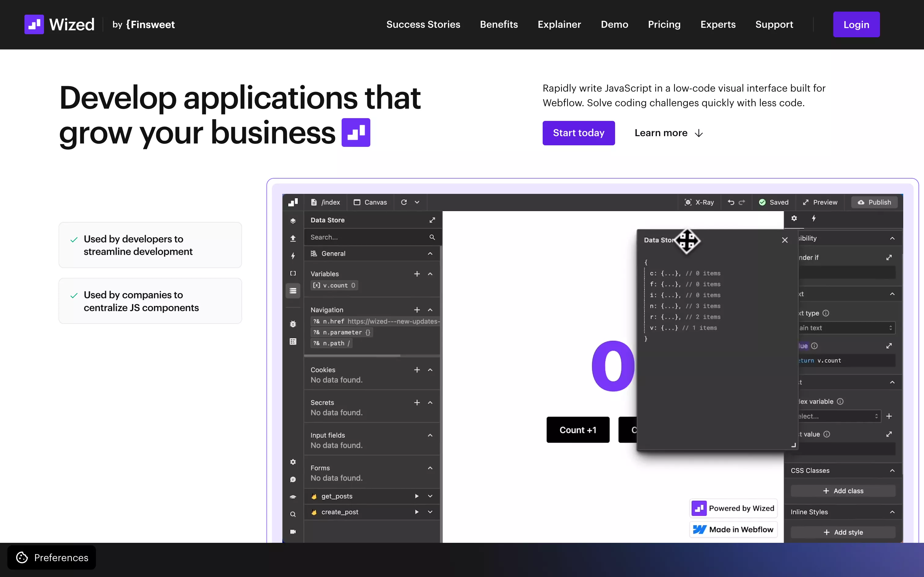Click the Navigation horizontal scrollbar
This screenshot has height=577, width=924.
pyautogui.click(x=352, y=356)
